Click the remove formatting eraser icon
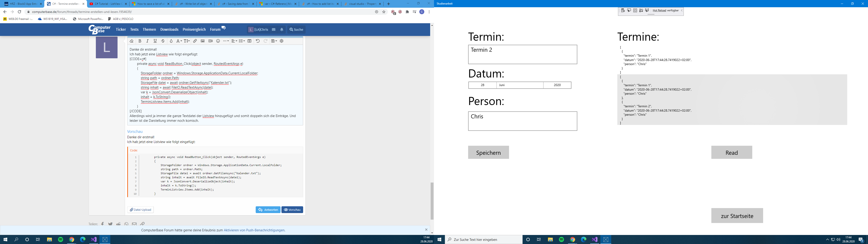The width and height of the screenshot is (868, 244). click(131, 41)
